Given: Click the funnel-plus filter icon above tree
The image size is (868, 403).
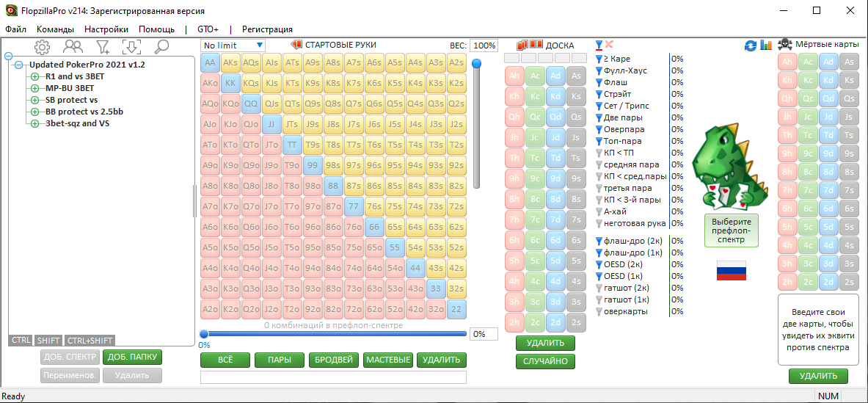Looking at the screenshot, I should point(103,47).
